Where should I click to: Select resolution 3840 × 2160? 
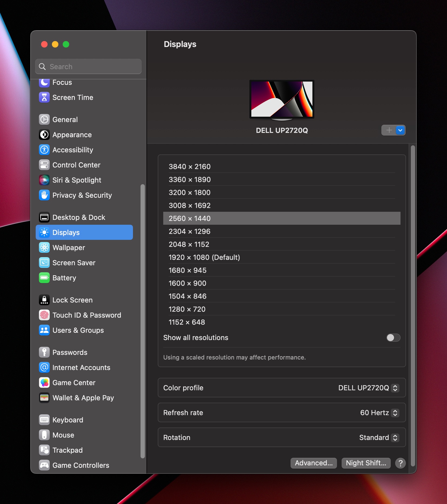pyautogui.click(x=282, y=167)
